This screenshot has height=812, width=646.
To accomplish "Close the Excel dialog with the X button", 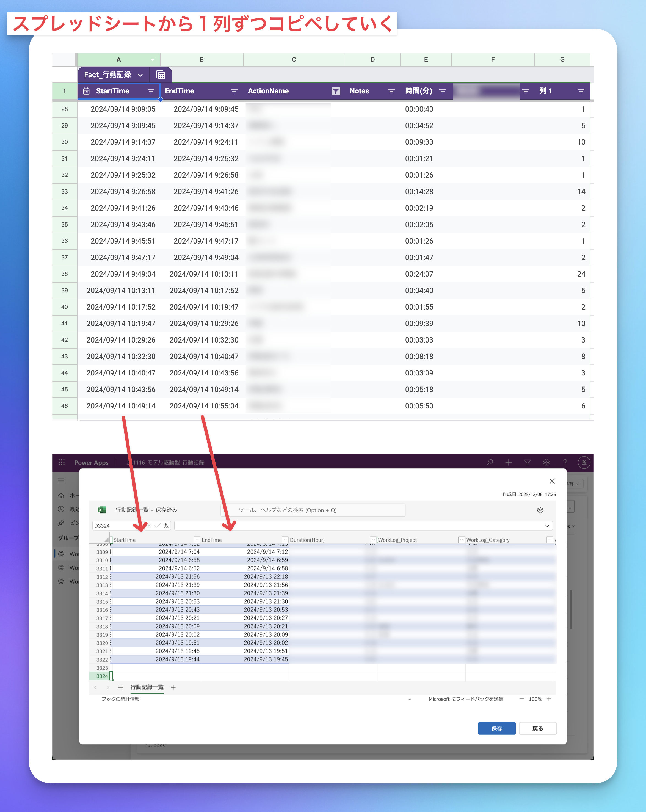I will pyautogui.click(x=552, y=481).
